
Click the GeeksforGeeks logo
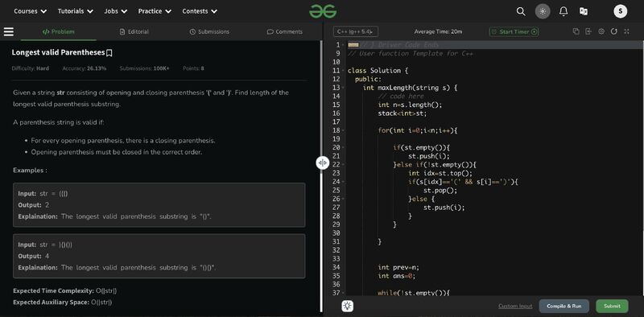(323, 11)
